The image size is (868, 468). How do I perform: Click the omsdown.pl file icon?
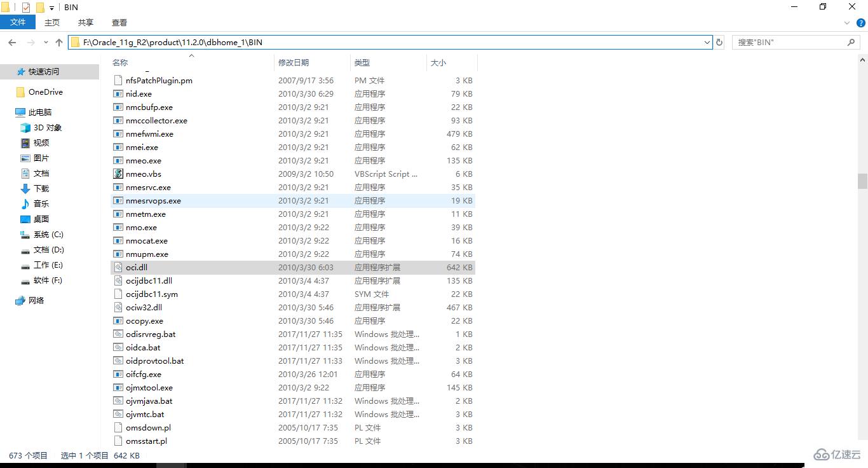tap(118, 427)
